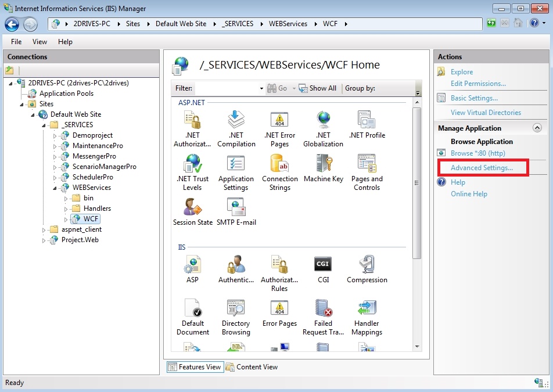
Task: Click the Advanced Settings link
Action: [482, 168]
